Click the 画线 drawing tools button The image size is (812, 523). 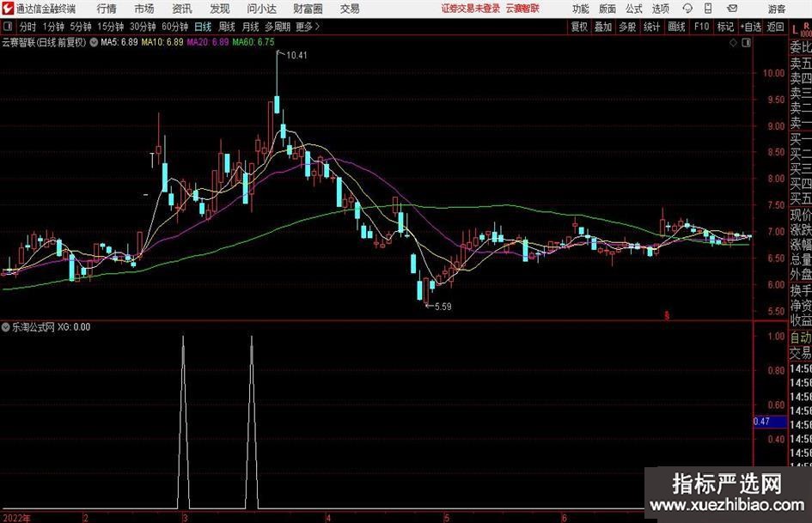[x=676, y=27]
